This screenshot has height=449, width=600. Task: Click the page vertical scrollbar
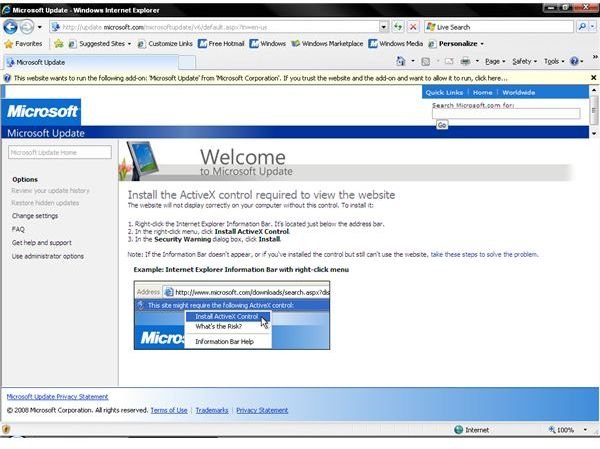click(x=593, y=111)
